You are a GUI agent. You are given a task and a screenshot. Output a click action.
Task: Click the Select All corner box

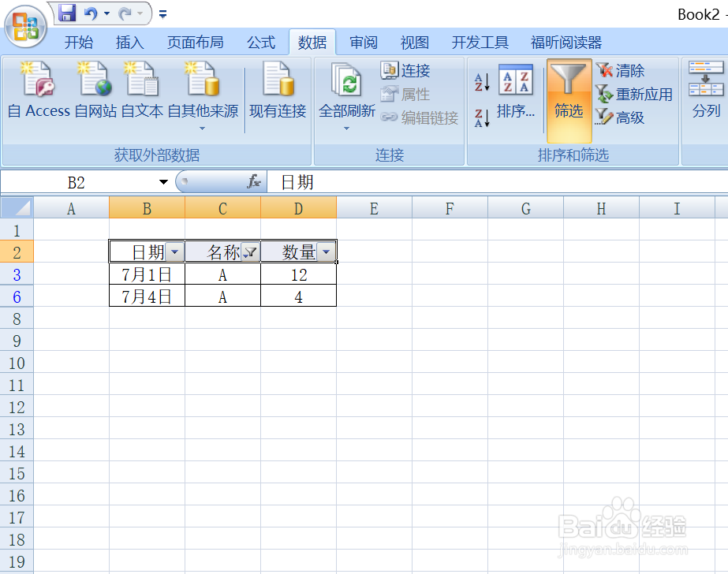pos(17,207)
